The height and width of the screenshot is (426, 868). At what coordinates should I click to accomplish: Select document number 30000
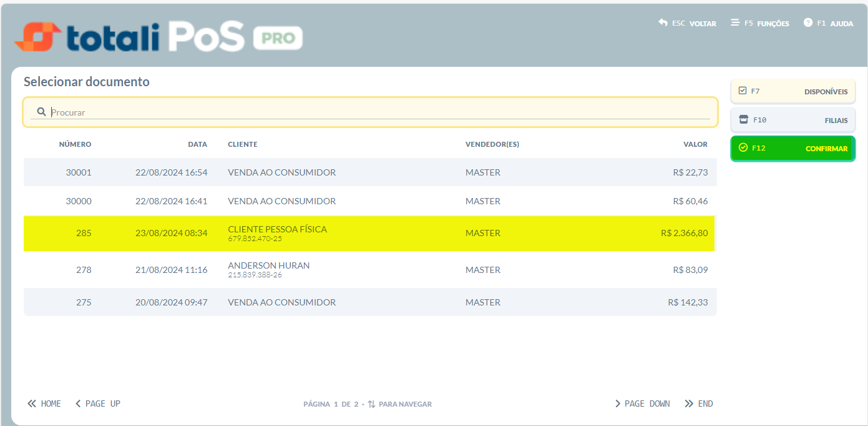[370, 201]
